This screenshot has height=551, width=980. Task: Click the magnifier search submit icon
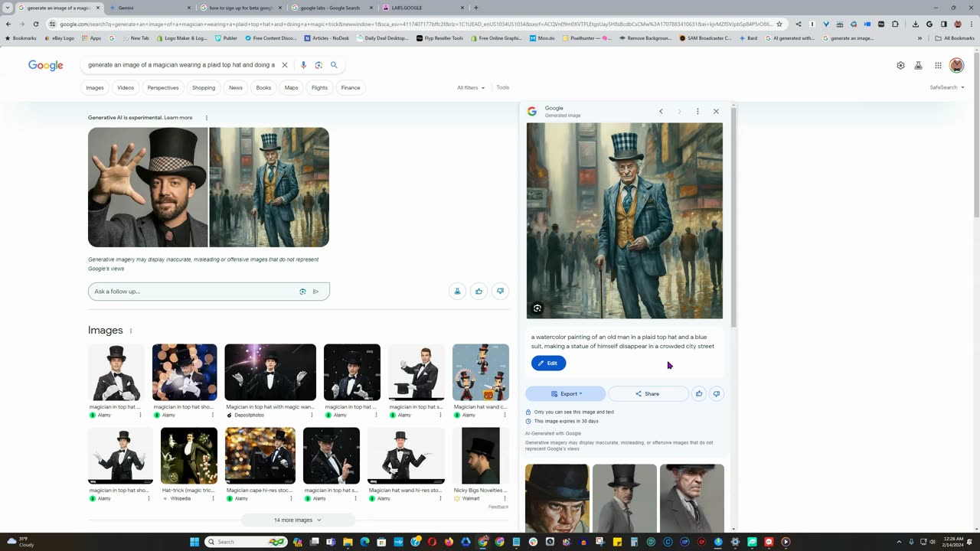(334, 65)
